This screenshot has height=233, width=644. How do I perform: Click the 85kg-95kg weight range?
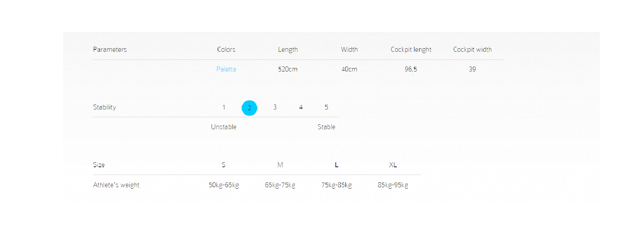coord(393,185)
